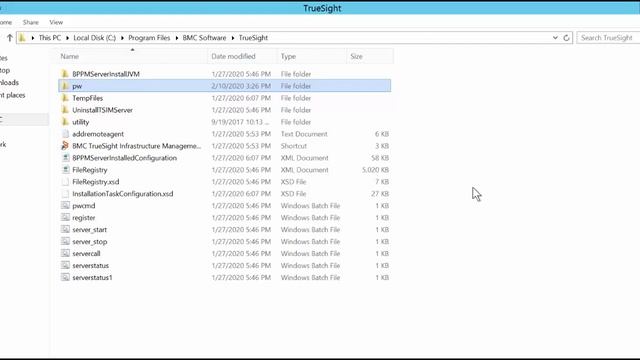Click the server_stop batch file icon

(x=65, y=242)
